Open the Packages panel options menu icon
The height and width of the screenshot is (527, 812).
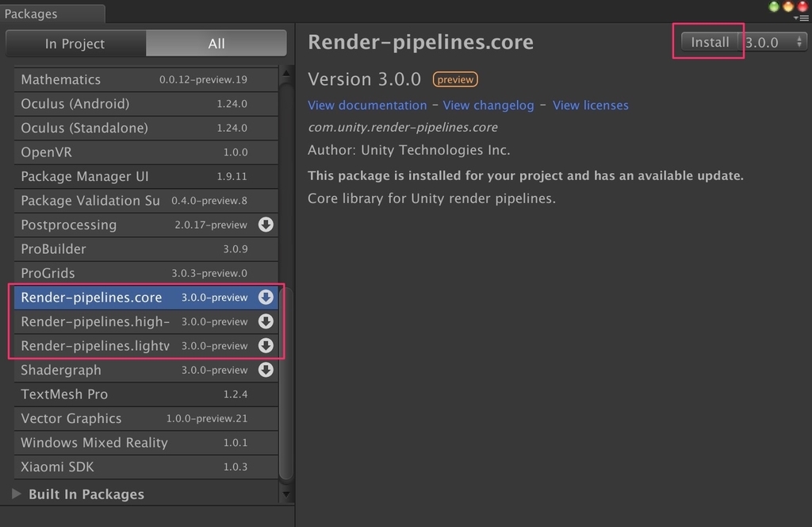pyautogui.click(x=802, y=18)
